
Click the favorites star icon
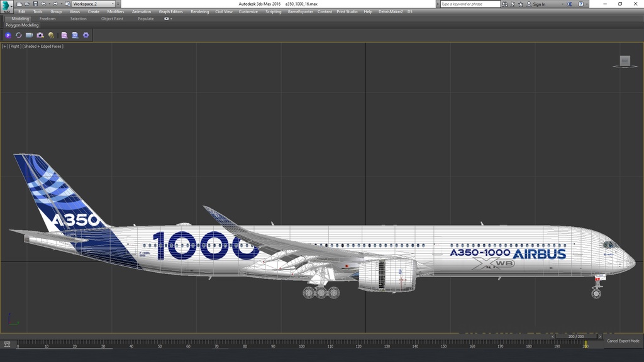click(520, 4)
